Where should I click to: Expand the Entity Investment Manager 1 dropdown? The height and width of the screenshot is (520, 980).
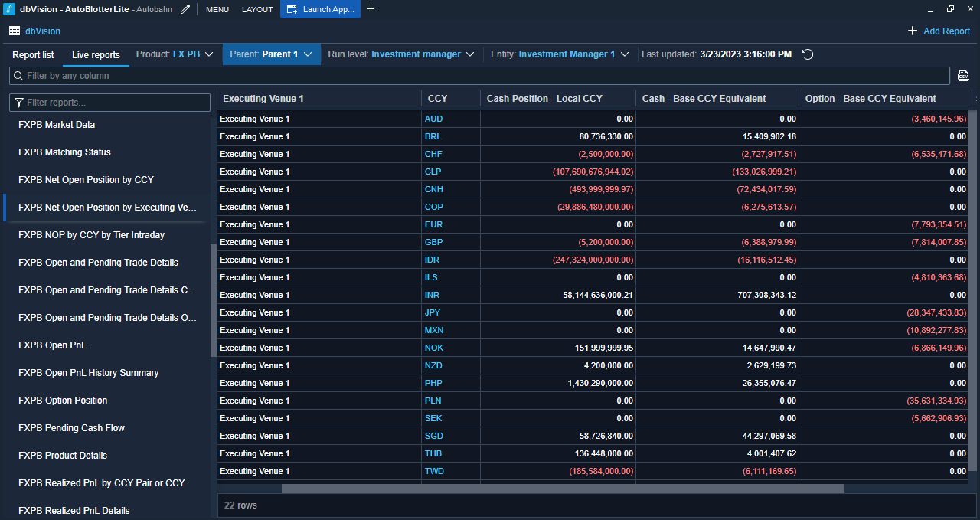coord(560,54)
